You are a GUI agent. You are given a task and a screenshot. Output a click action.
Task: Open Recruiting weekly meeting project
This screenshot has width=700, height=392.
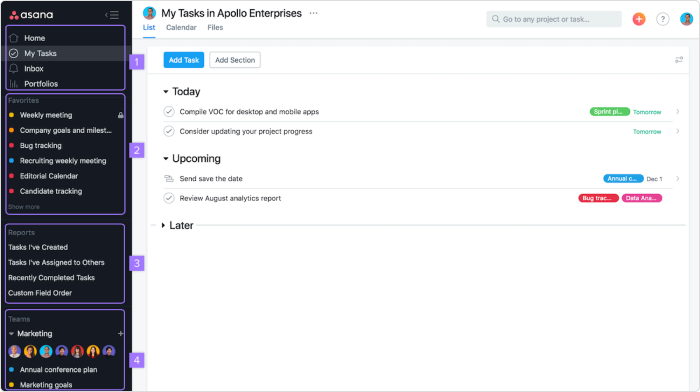(63, 161)
